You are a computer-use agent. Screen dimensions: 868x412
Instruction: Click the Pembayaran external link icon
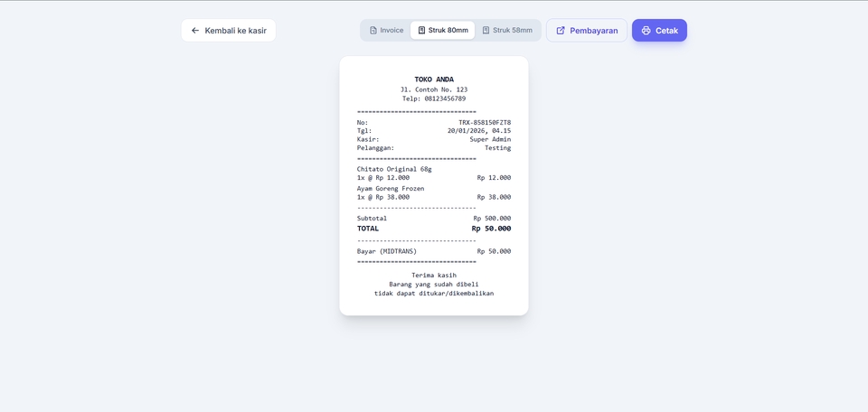pos(561,31)
